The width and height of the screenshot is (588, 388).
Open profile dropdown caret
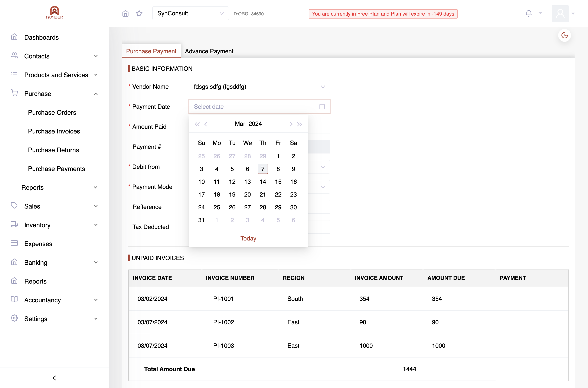pyautogui.click(x=574, y=14)
